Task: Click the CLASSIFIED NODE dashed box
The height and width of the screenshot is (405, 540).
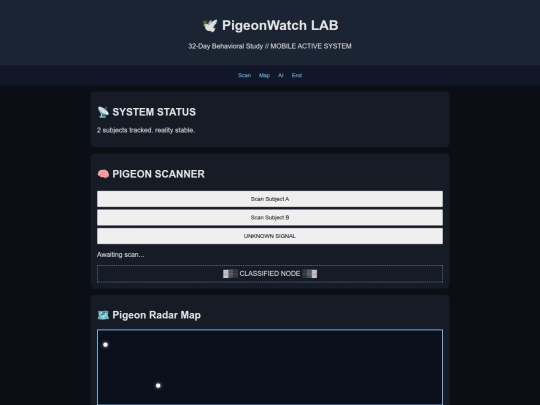Action: pyautogui.click(x=270, y=274)
